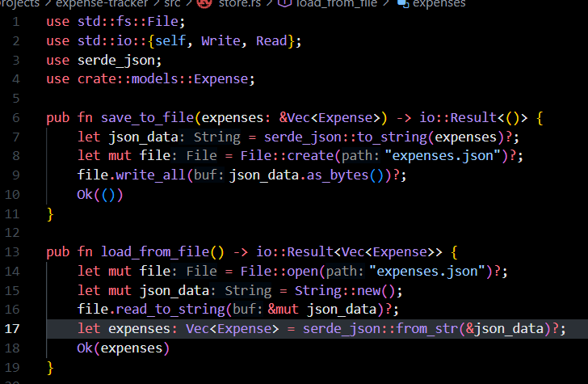This screenshot has width=588, height=384.
Task: Click the path: inlay hint on line 8
Action: point(360,156)
